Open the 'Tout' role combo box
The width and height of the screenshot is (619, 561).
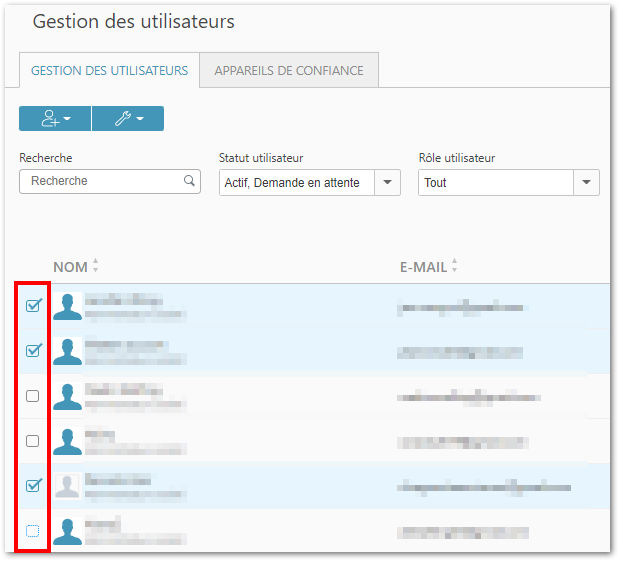coord(508,182)
